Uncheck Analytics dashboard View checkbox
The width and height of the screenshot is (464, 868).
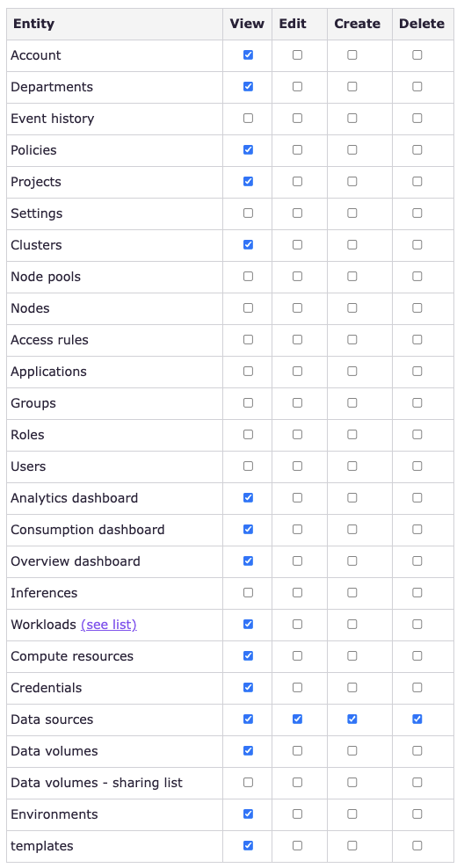click(248, 497)
